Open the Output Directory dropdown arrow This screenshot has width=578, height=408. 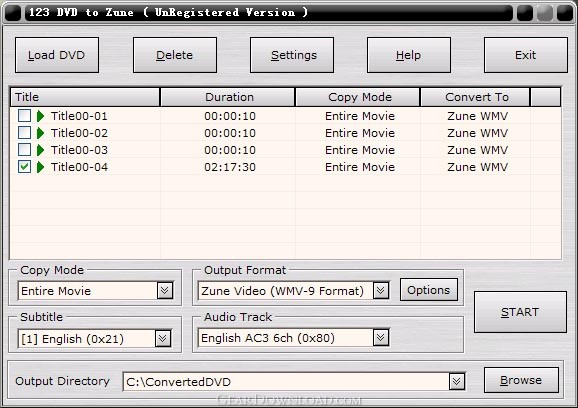coord(457,381)
